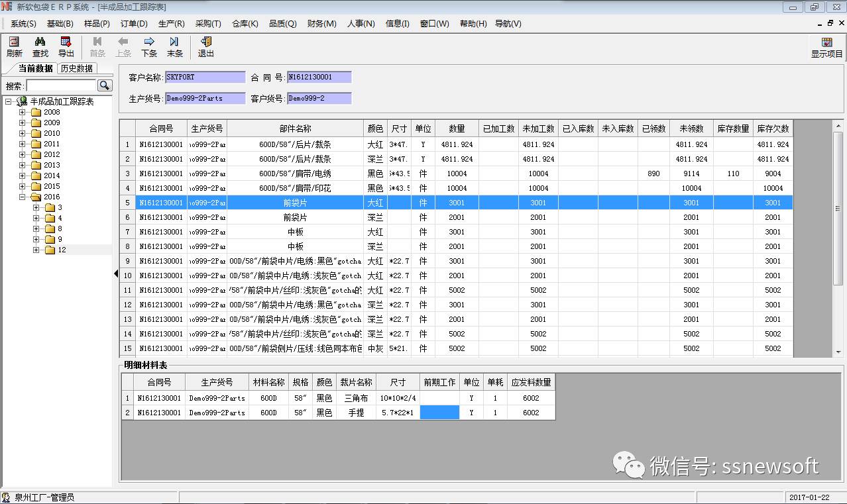
Task: Click the 数量 column header
Action: pos(457,128)
